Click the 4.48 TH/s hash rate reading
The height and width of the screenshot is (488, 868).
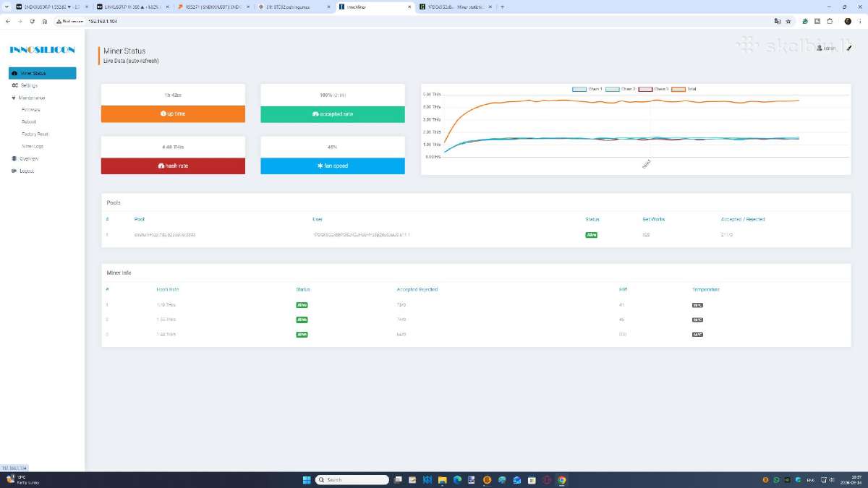173,147
